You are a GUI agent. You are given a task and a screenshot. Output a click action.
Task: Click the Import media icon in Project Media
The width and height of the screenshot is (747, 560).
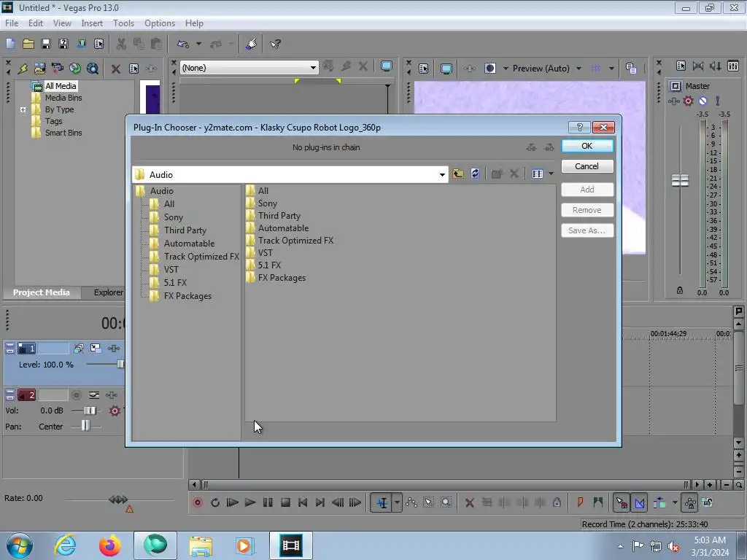click(39, 69)
